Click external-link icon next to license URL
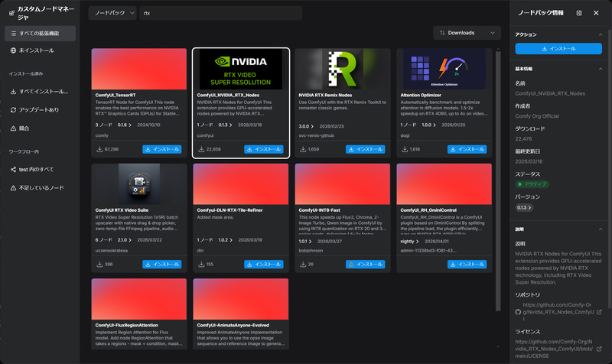612x364 pixels. (599, 349)
